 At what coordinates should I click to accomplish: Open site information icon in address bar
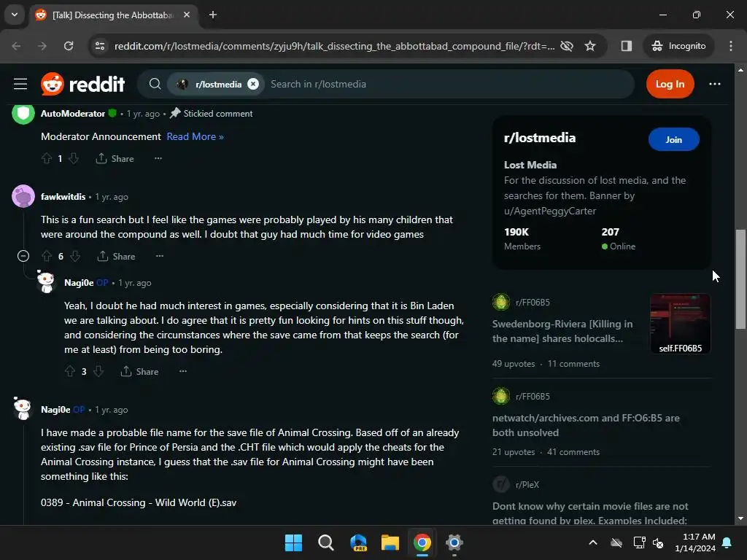tap(100, 46)
